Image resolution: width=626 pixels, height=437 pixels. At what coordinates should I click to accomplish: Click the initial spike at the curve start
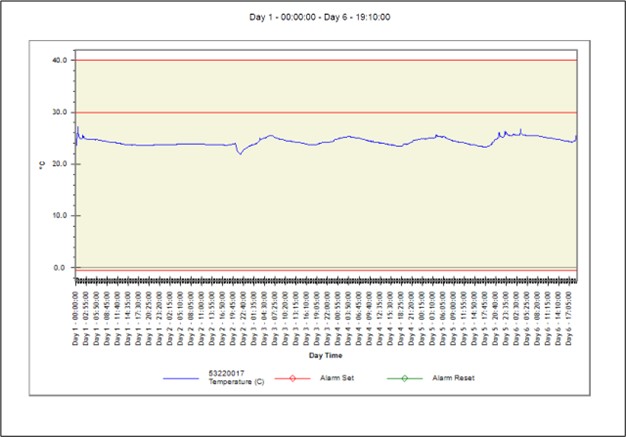pos(77,129)
